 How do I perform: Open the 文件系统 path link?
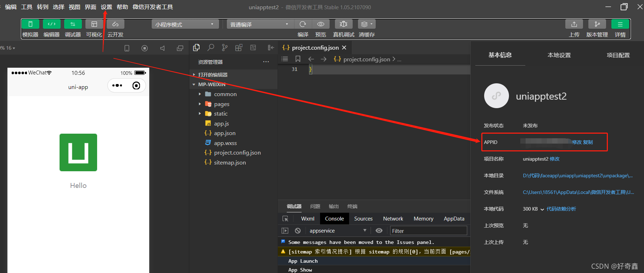(578, 192)
